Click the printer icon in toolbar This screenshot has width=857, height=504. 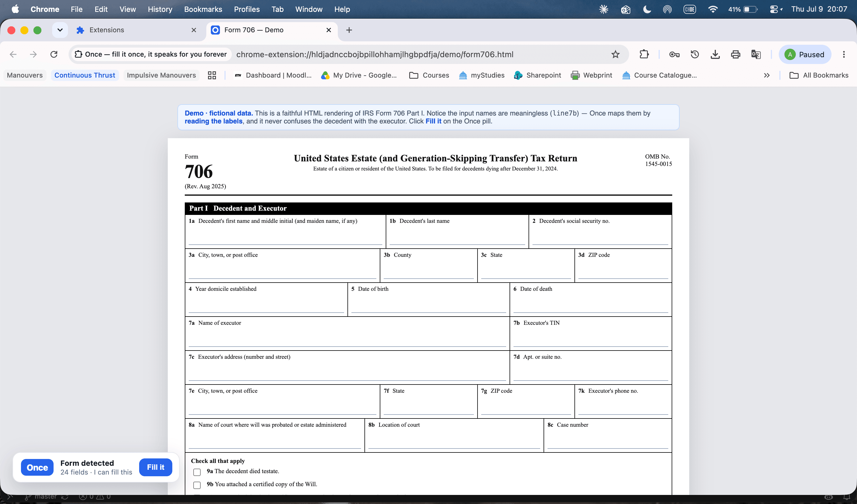(735, 54)
